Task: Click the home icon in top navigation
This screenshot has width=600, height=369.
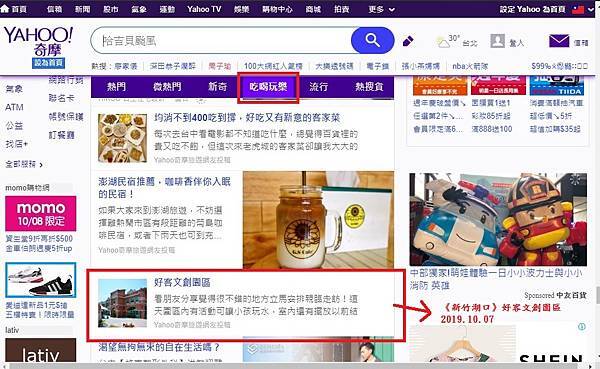Action: pyautogui.click(x=5, y=8)
